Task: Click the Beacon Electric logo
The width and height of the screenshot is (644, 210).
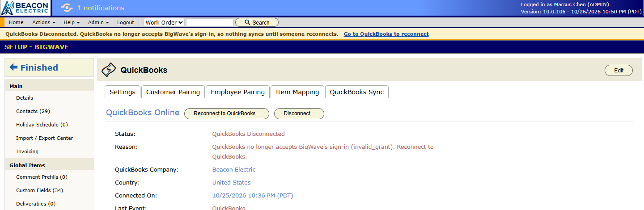Action: pos(25,8)
